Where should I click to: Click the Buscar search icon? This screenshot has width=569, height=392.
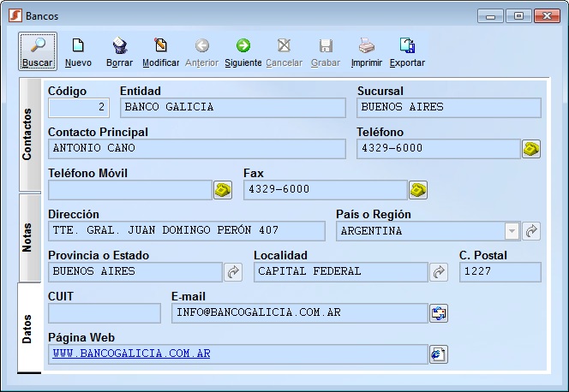coord(38,46)
